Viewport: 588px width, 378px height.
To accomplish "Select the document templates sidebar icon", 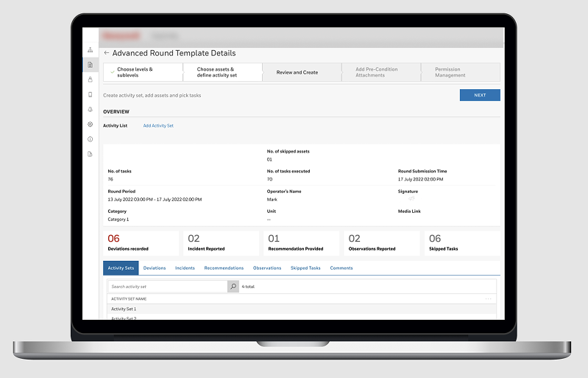I will [x=90, y=65].
